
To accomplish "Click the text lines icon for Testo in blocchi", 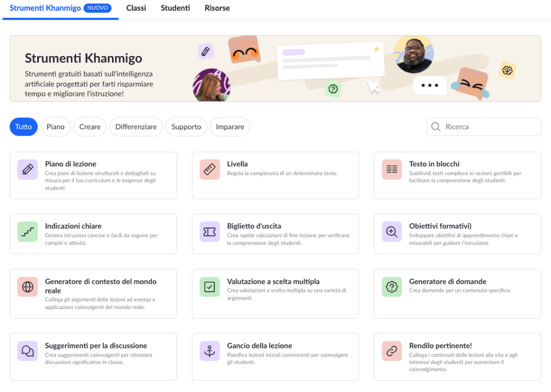I will coord(392,170).
